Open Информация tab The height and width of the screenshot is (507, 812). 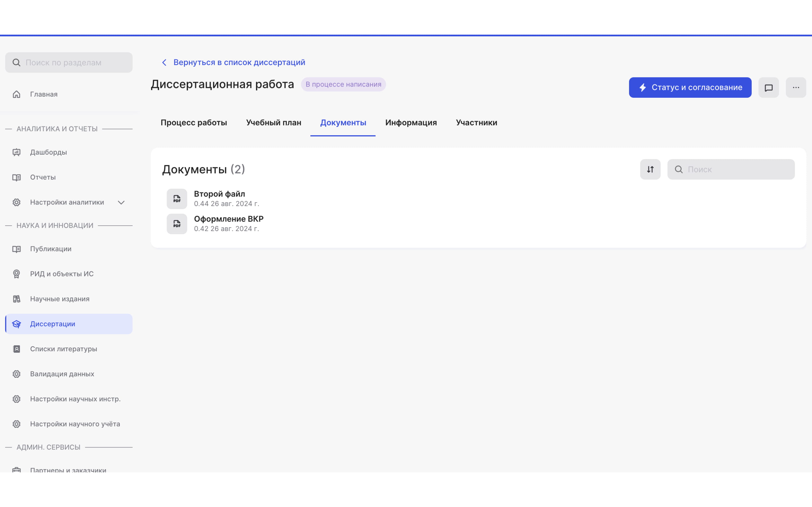(411, 123)
